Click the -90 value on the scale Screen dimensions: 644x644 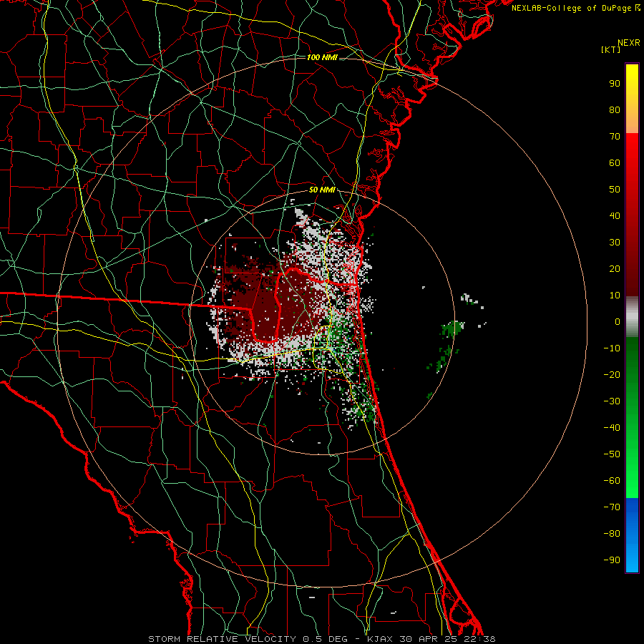point(612,560)
